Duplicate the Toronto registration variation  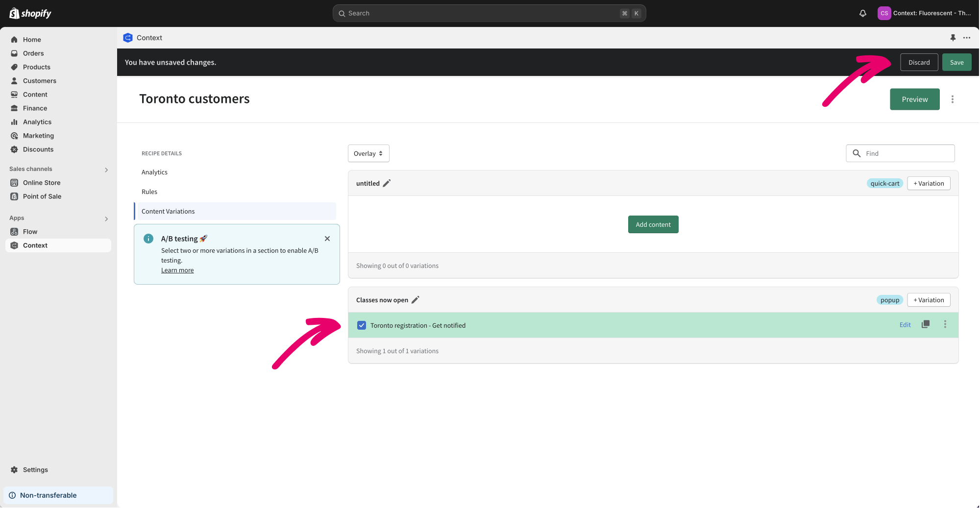(925, 324)
